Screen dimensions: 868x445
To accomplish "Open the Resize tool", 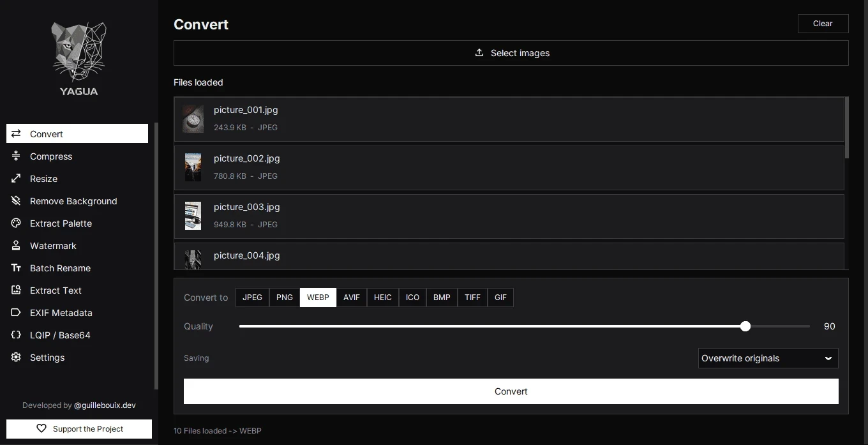I will (x=77, y=179).
